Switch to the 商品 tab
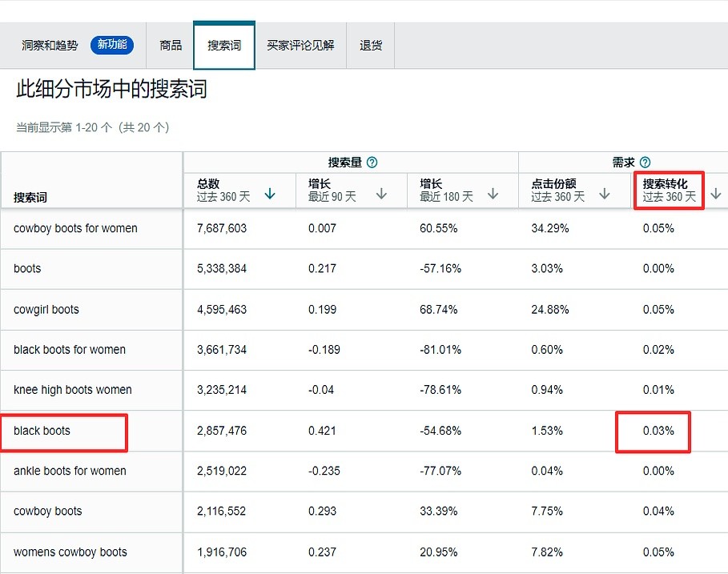 [x=171, y=46]
